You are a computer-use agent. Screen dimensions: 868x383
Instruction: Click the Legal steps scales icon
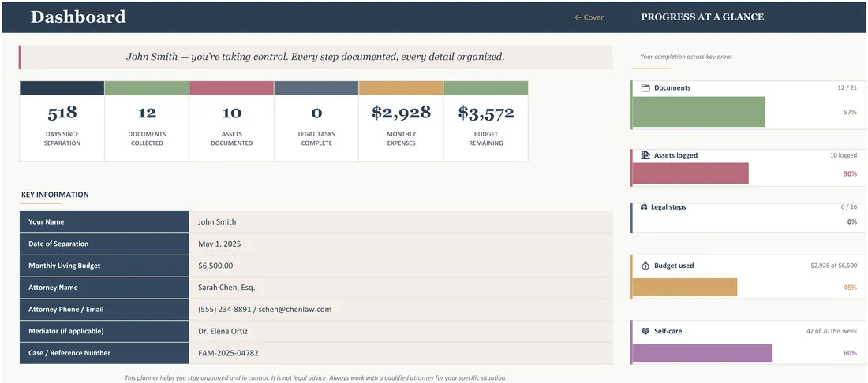644,207
